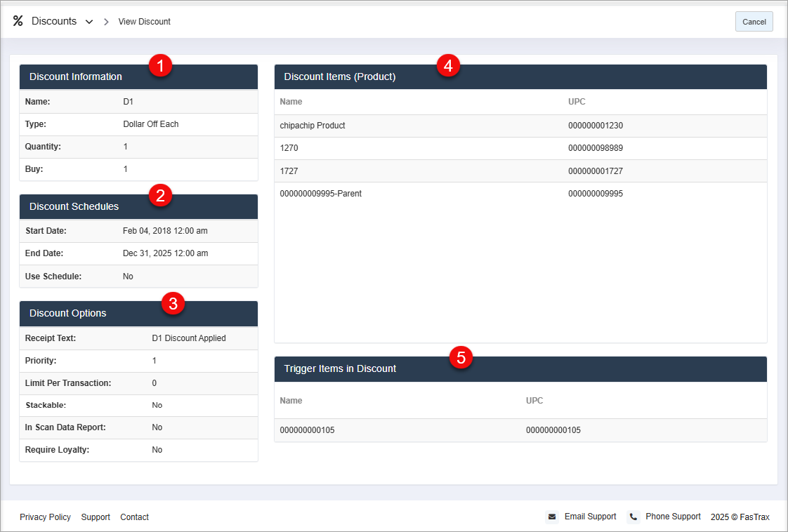This screenshot has width=788, height=532.
Task: Expand the Discounts dropdown chevron
Action: coord(89,22)
